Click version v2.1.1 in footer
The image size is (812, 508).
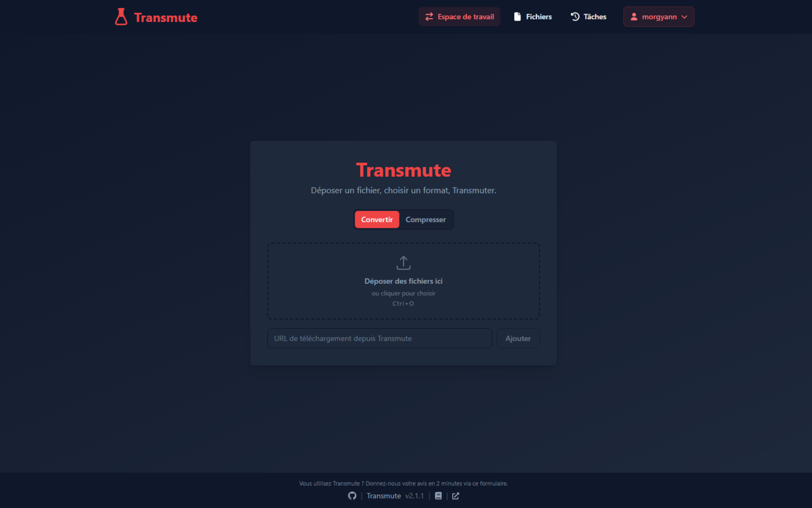414,496
